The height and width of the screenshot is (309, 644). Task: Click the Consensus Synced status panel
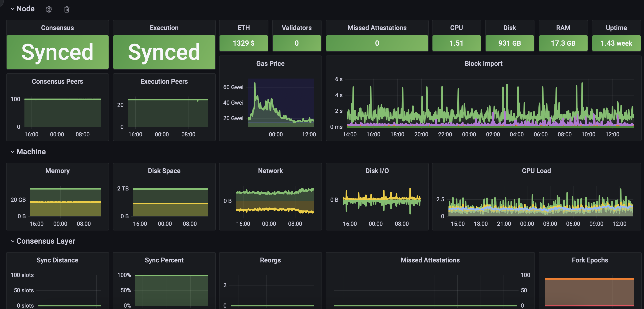58,52
